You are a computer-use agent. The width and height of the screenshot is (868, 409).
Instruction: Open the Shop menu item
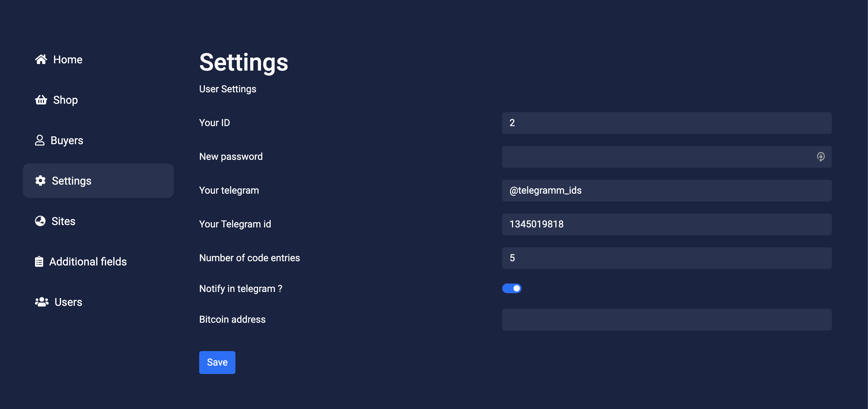[65, 100]
